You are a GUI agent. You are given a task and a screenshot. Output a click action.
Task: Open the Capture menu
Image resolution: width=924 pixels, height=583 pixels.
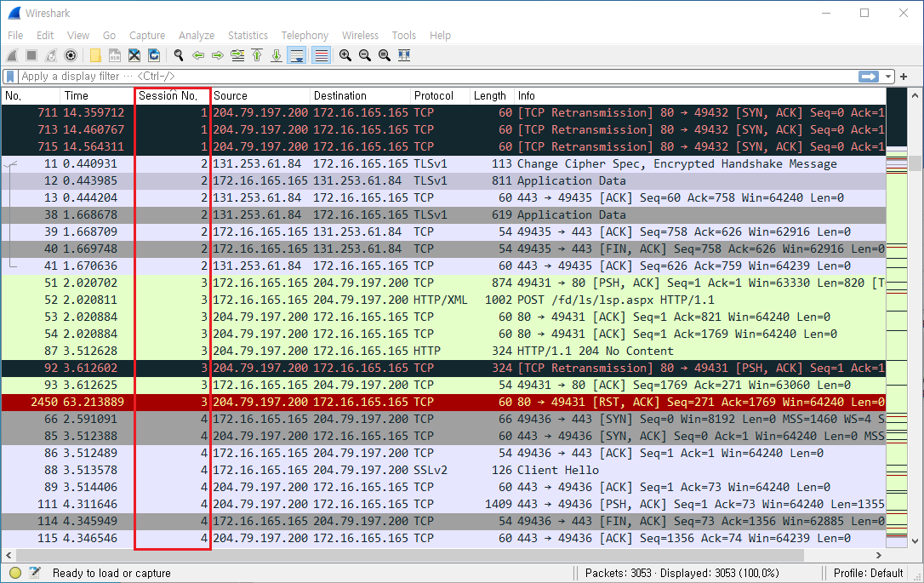coord(146,36)
